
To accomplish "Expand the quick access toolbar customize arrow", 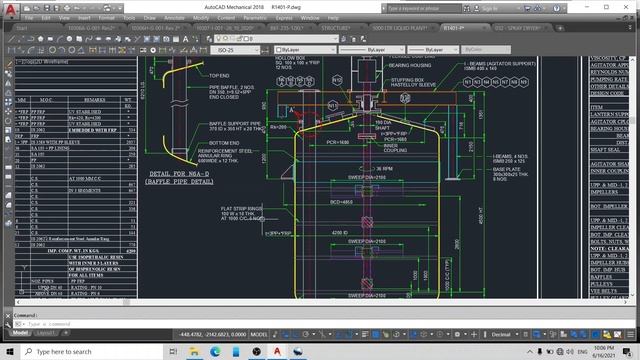I will tap(120, 8).
